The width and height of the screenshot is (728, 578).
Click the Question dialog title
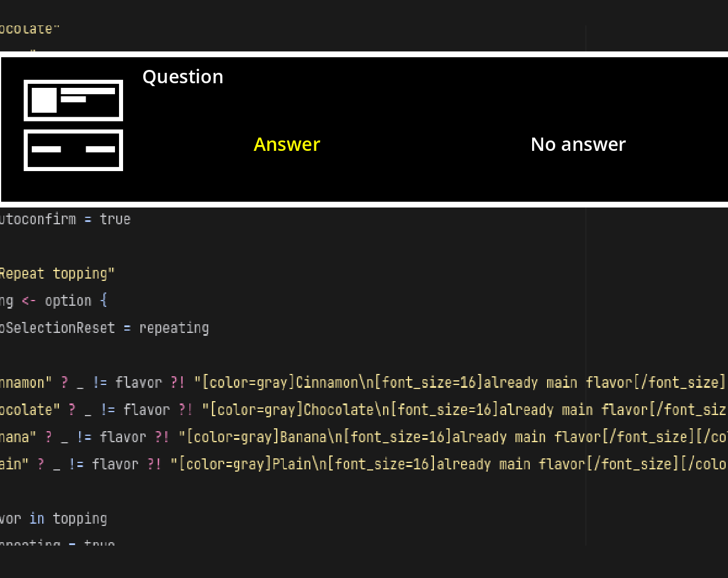[x=183, y=77]
